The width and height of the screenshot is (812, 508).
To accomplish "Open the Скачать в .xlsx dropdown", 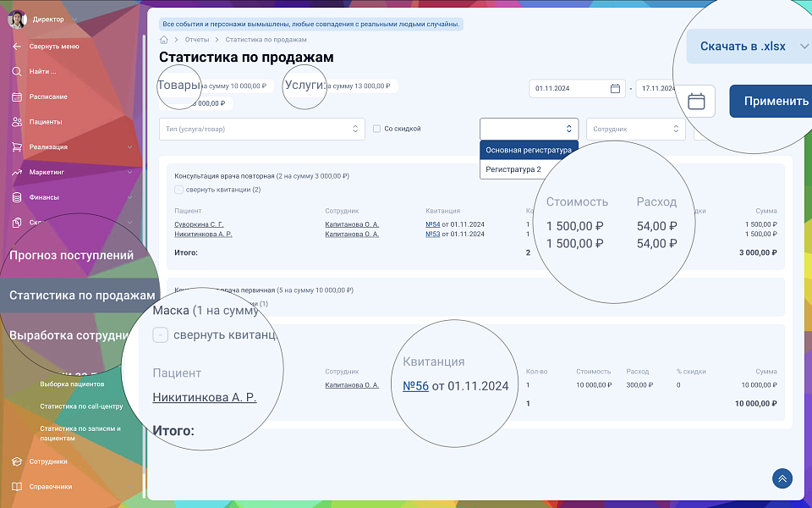I will coord(749,47).
